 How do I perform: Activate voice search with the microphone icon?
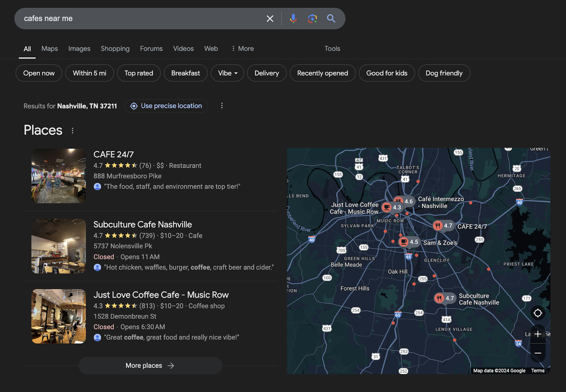(x=293, y=18)
